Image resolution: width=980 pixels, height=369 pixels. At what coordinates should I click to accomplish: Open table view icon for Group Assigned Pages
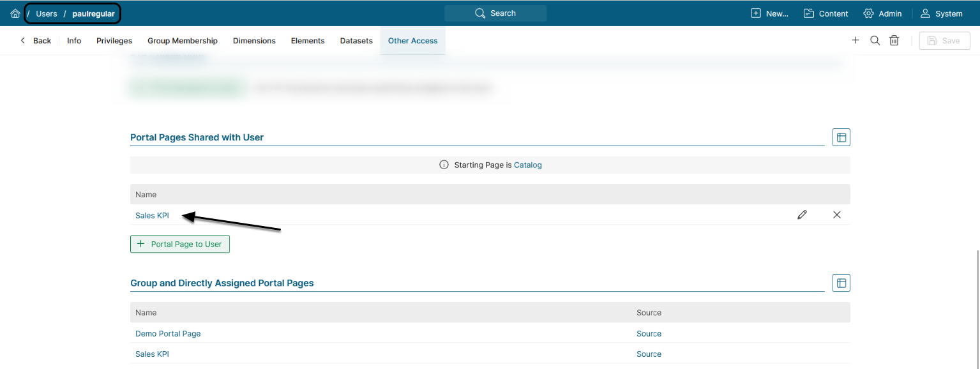click(x=841, y=283)
